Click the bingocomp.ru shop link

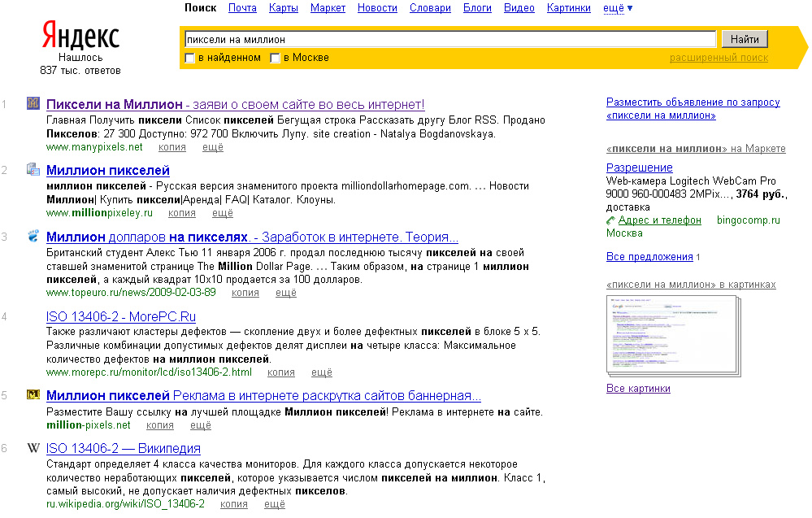pyautogui.click(x=749, y=220)
